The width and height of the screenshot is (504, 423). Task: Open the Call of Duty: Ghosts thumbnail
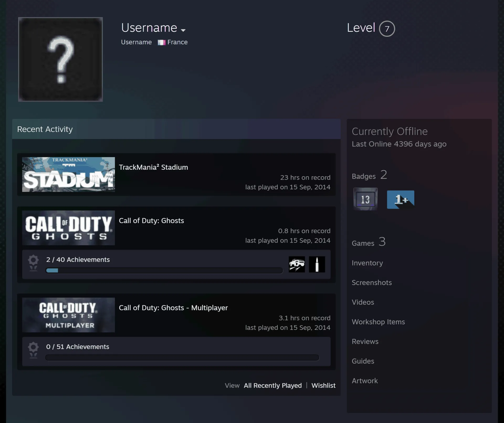pos(69,228)
